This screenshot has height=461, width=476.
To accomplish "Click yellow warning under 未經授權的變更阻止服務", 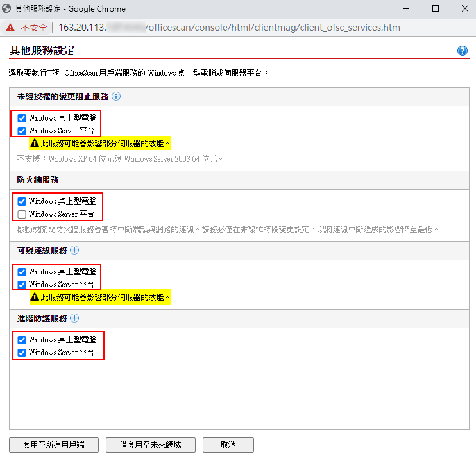I will [100, 143].
